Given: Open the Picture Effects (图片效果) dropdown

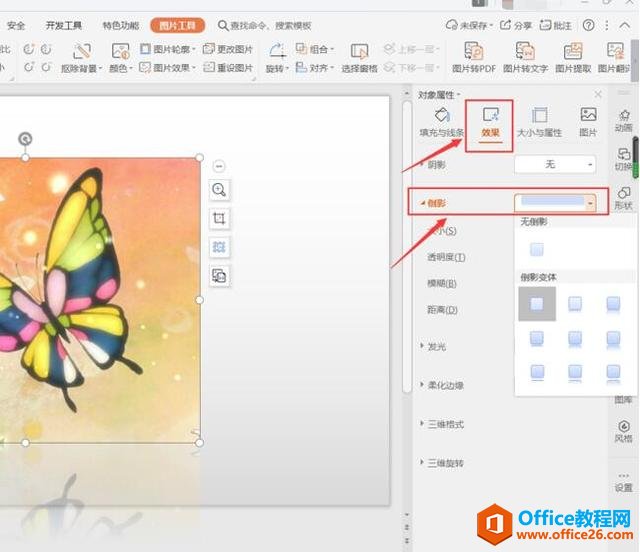Looking at the screenshot, I should tap(168, 67).
